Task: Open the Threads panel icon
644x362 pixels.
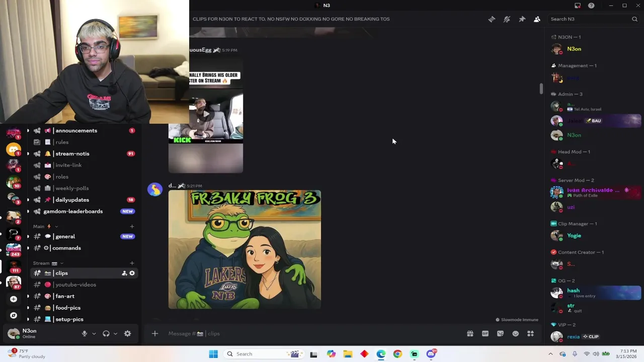Action: click(492, 19)
